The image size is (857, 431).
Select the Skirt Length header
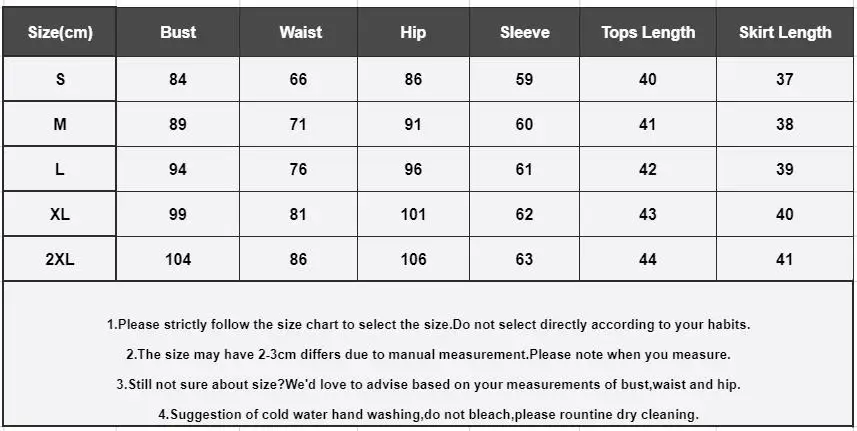click(785, 32)
